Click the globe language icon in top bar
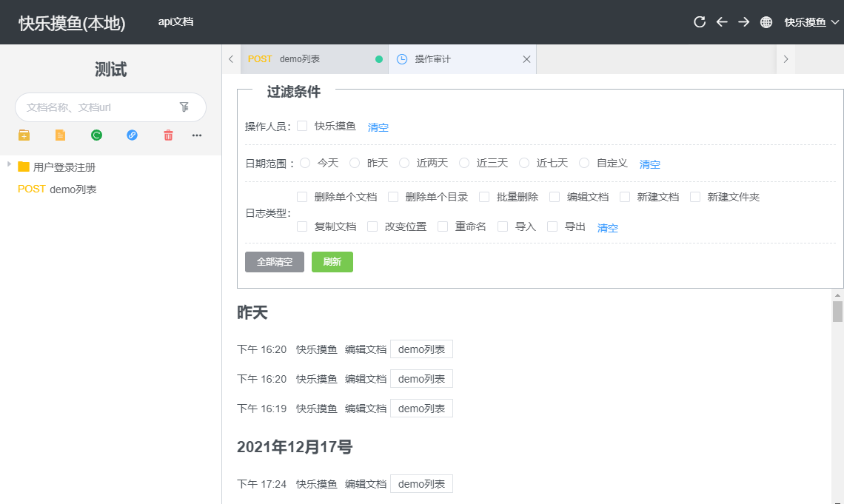 point(767,22)
